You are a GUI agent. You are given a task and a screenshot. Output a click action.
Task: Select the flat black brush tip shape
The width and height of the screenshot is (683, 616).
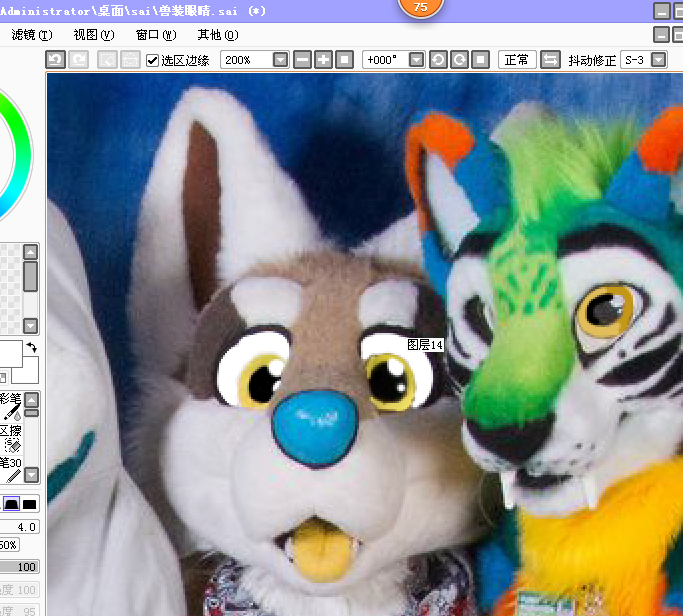[x=30, y=504]
